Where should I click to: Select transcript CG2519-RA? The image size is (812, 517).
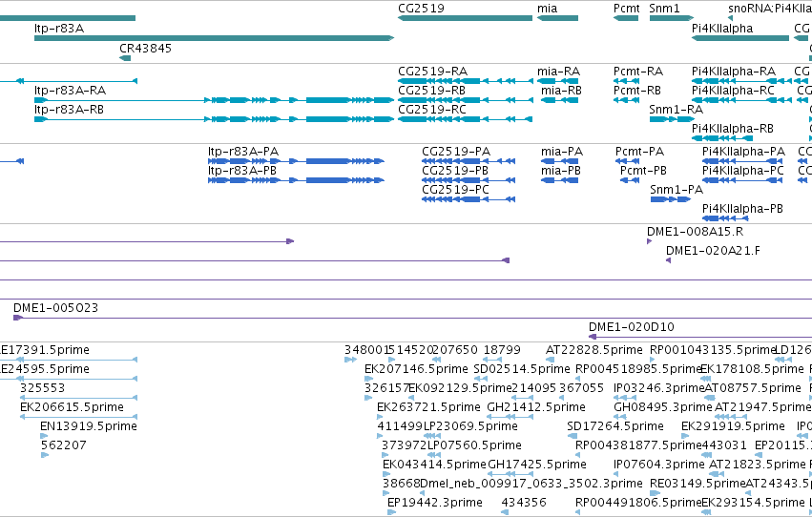coord(465,81)
